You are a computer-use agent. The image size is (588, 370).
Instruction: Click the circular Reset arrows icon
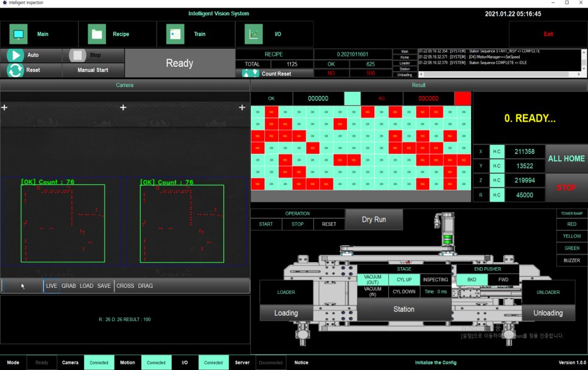15,70
